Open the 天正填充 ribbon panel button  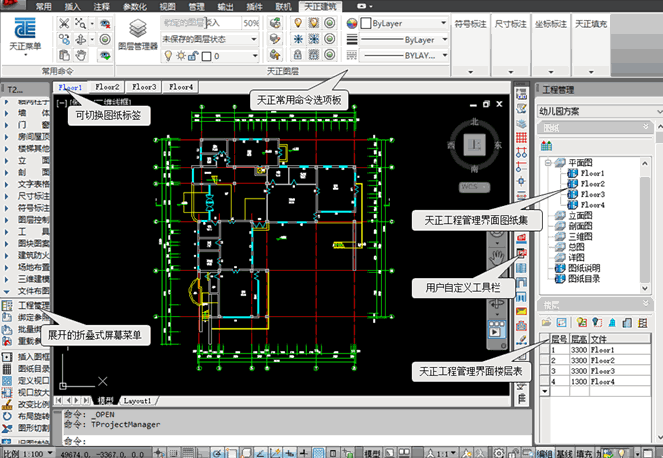(591, 24)
